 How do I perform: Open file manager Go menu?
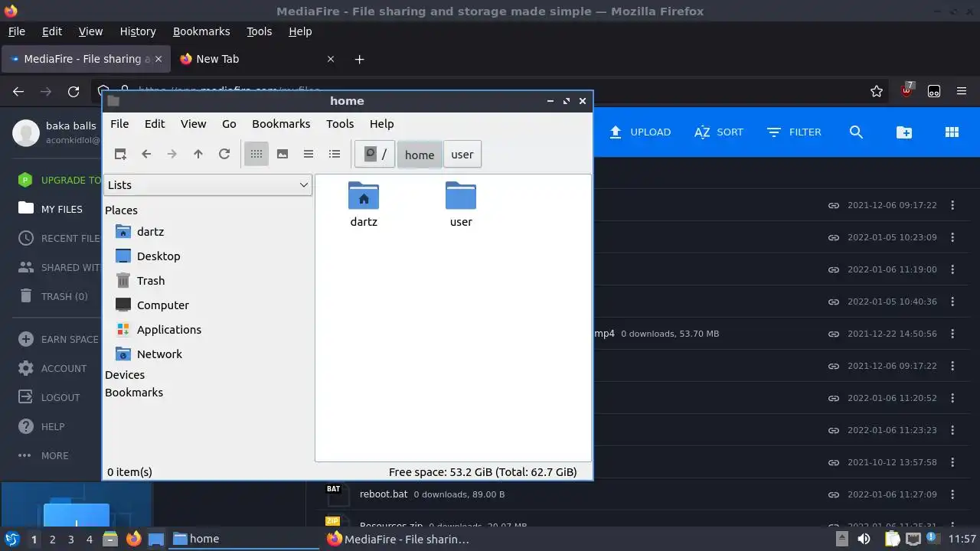click(229, 123)
